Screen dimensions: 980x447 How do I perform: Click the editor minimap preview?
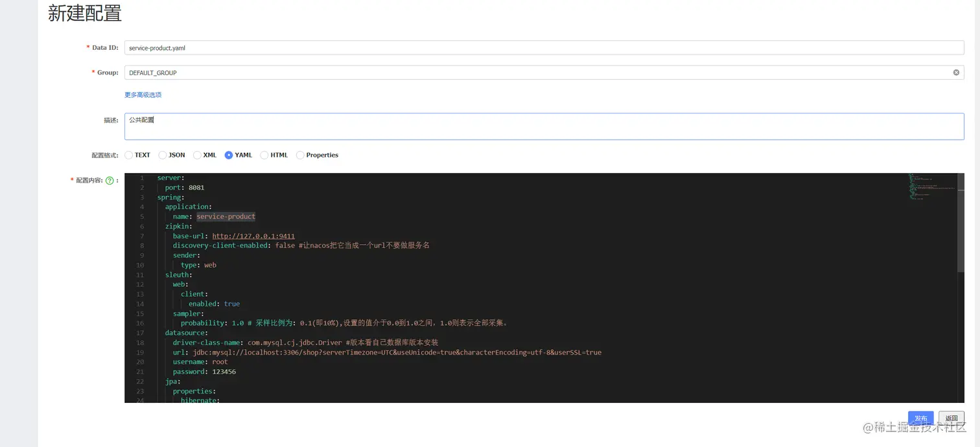pyautogui.click(x=933, y=188)
